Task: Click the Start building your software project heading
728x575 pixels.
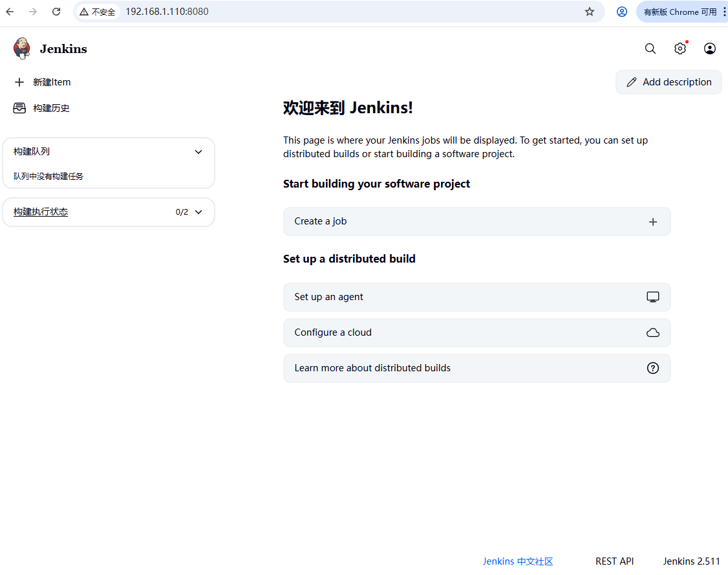Action: click(x=376, y=184)
